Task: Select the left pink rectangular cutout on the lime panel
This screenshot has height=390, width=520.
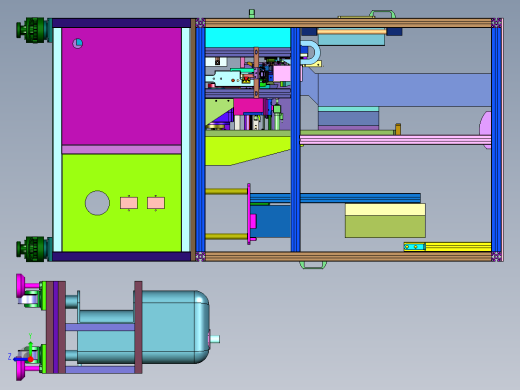Action: coord(129,203)
